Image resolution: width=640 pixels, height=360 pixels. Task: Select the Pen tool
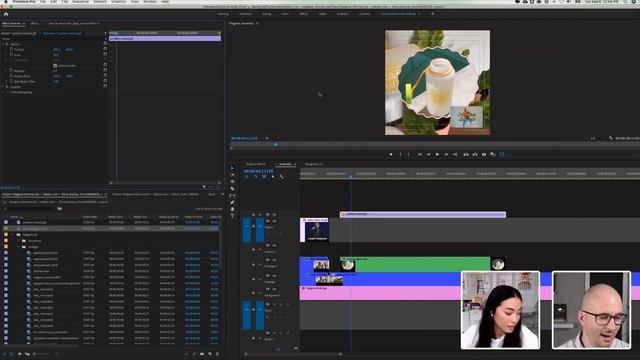click(x=232, y=202)
